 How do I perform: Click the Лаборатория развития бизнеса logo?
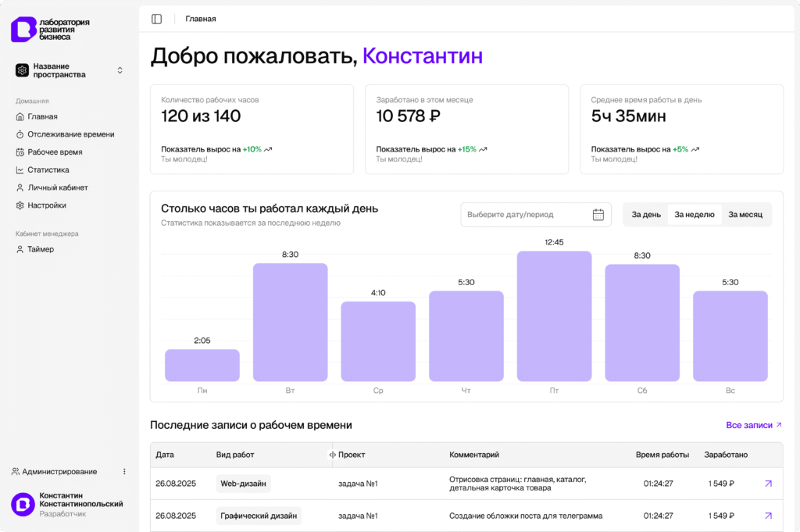point(50,30)
